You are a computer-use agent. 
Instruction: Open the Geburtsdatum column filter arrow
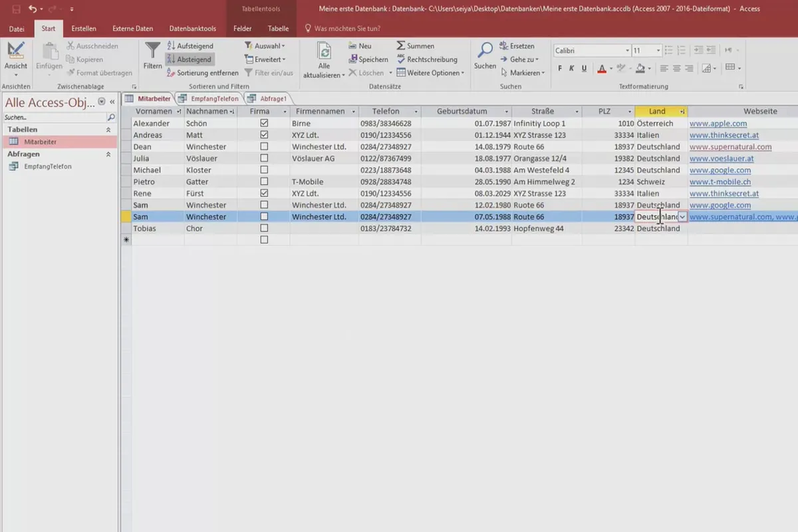[506, 112]
